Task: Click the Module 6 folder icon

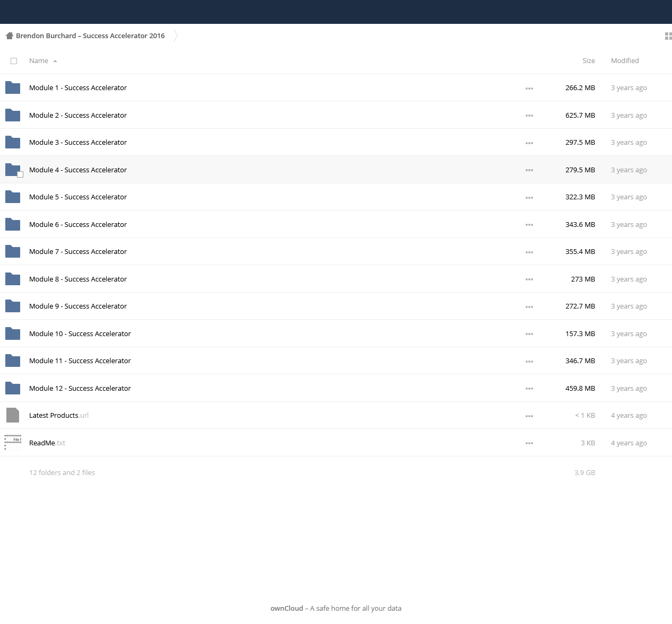Action: (13, 224)
